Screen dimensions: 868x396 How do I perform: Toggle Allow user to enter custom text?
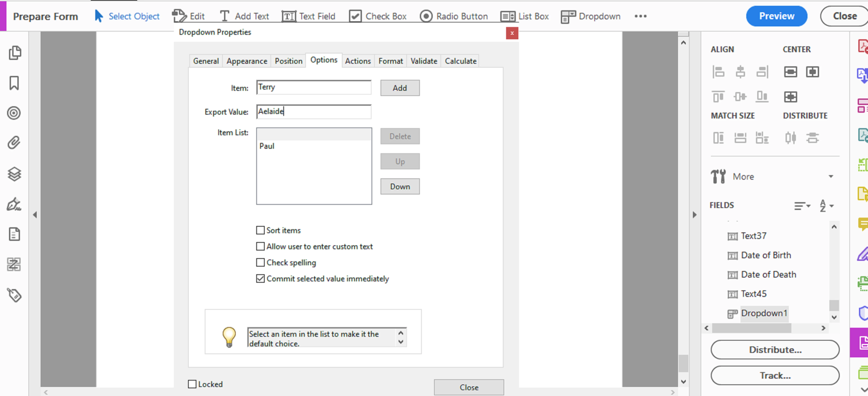(x=260, y=246)
